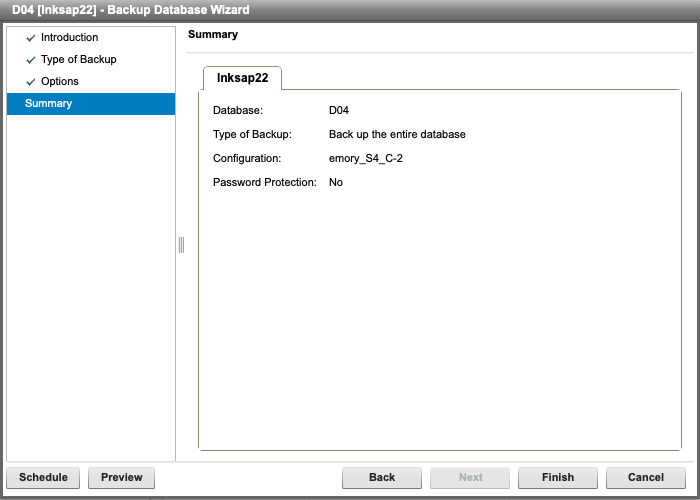Click the vertical panel splitter handle
Image resolution: width=700 pixels, height=500 pixels.
(181, 245)
